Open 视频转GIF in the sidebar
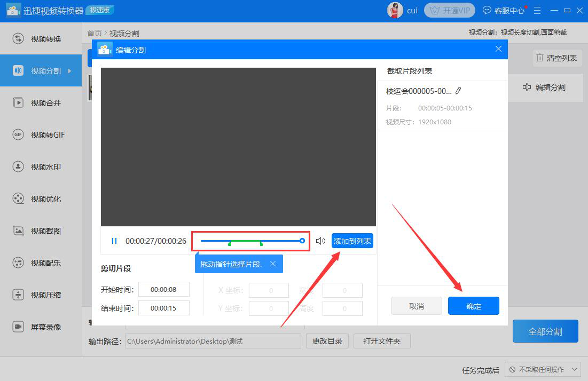Image resolution: width=588 pixels, height=381 pixels. click(41, 134)
